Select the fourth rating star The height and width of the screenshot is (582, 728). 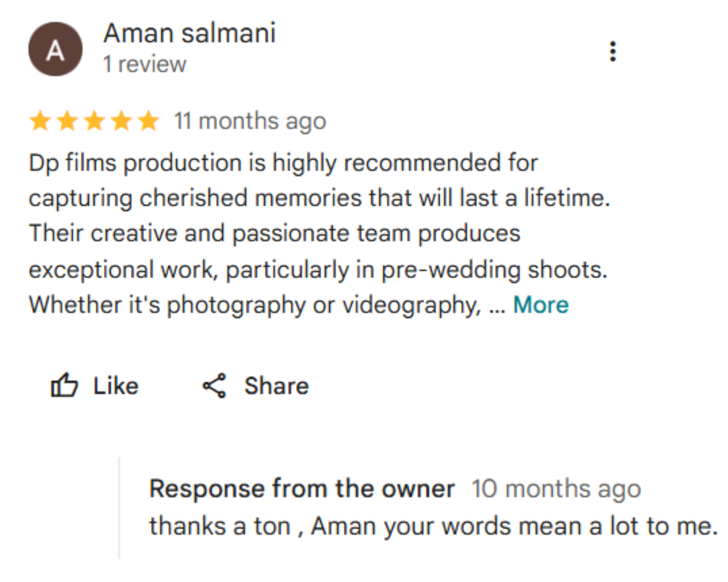[x=121, y=121]
